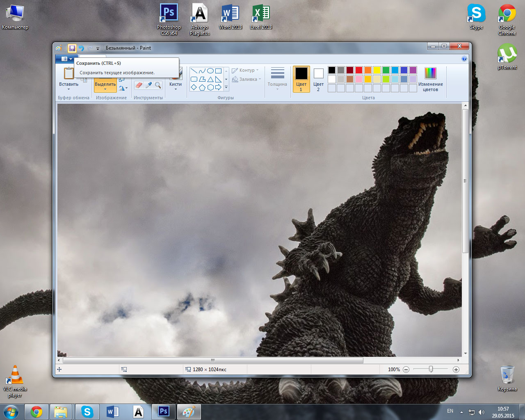Click the Undo arrow icon
The image size is (525, 420).
[81, 48]
